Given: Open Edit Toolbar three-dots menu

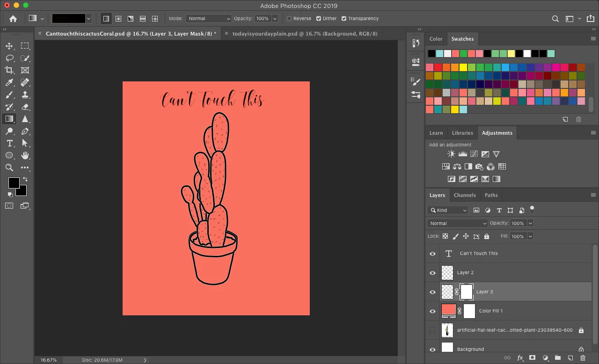Looking at the screenshot, I should 25,167.
